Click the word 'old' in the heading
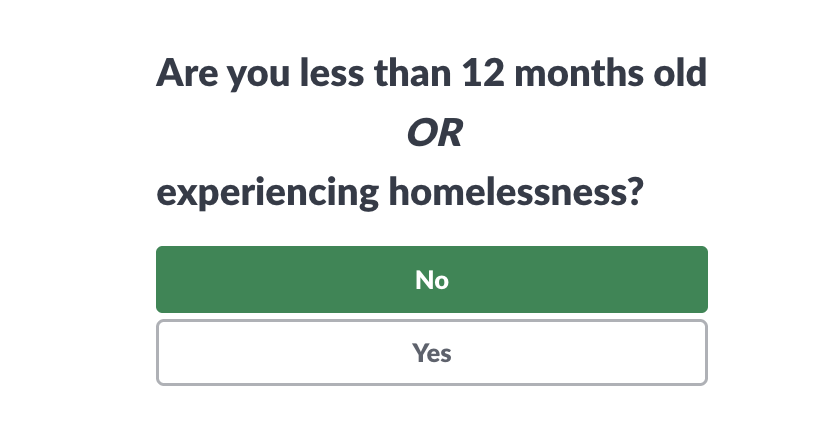The image size is (838, 446). pos(685,73)
